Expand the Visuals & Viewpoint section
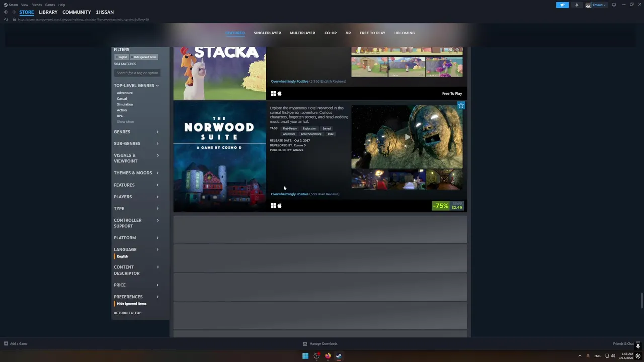 coord(136,158)
